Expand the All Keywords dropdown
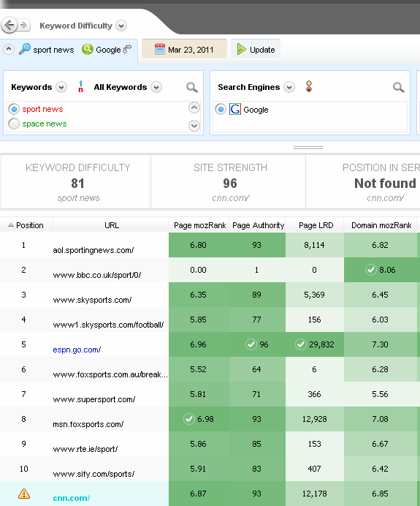Screen dimensions: 420x506 pyautogui.click(x=156, y=87)
